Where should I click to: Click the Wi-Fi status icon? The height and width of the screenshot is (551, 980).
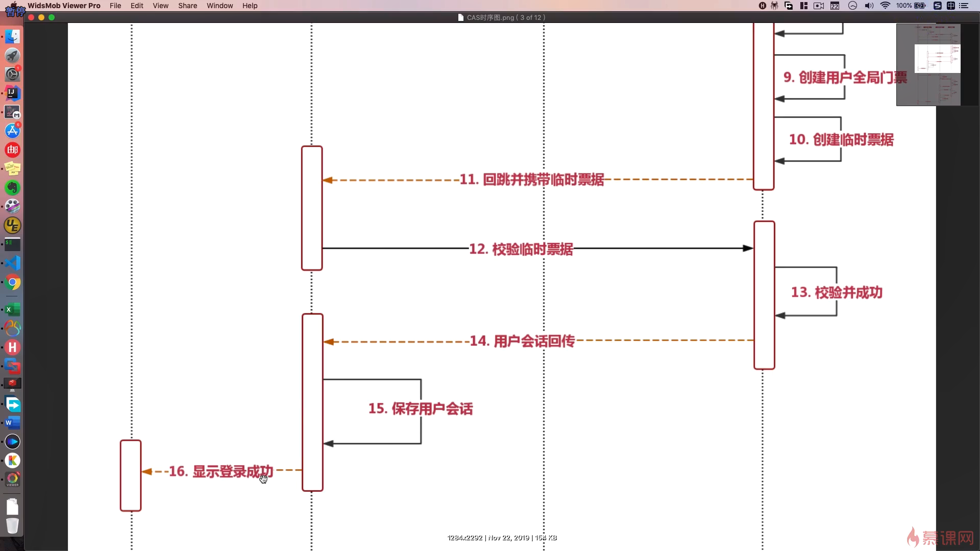pyautogui.click(x=885, y=6)
